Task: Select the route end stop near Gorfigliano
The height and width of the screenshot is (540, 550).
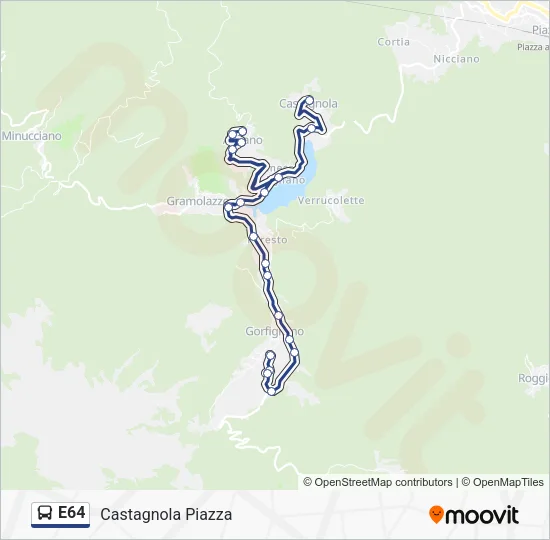Action: pyautogui.click(x=270, y=355)
